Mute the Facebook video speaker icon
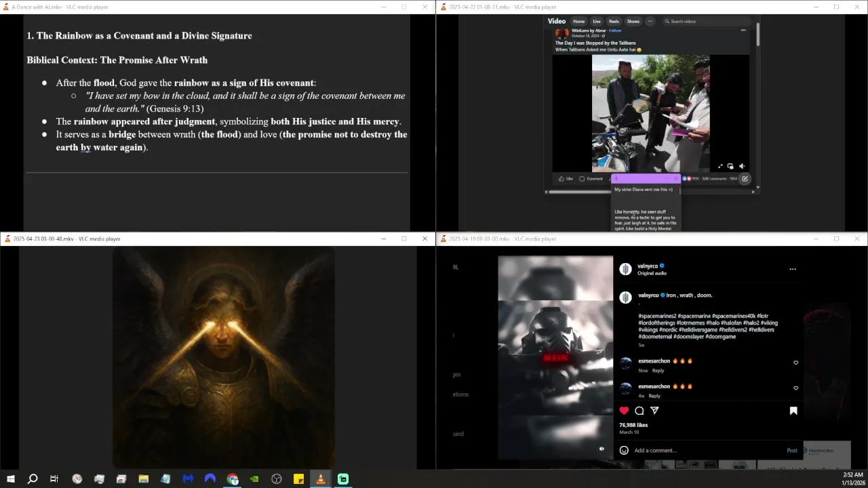The image size is (868, 488). click(x=742, y=166)
